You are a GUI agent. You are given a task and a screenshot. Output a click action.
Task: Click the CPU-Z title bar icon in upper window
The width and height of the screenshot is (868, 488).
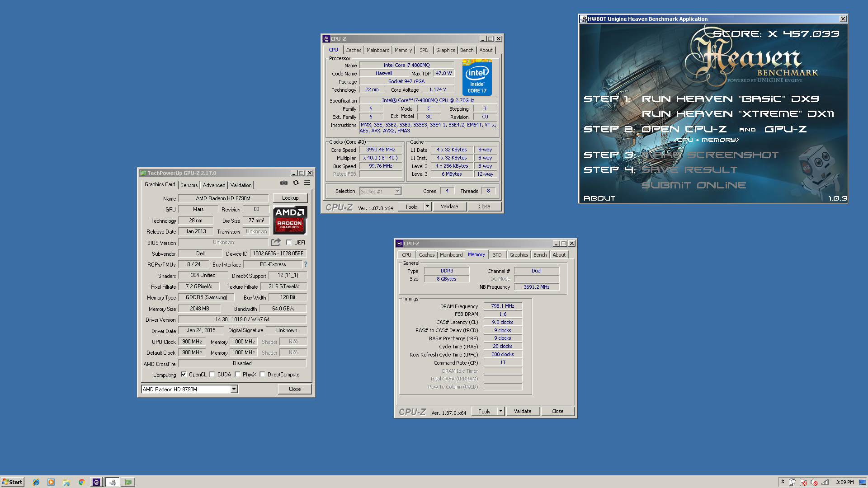click(326, 39)
